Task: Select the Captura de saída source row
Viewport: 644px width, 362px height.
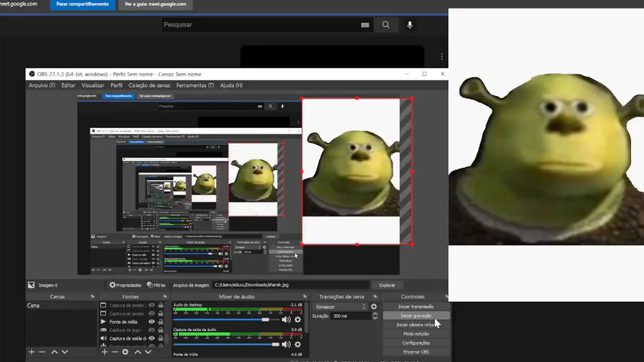Action: (x=132, y=338)
